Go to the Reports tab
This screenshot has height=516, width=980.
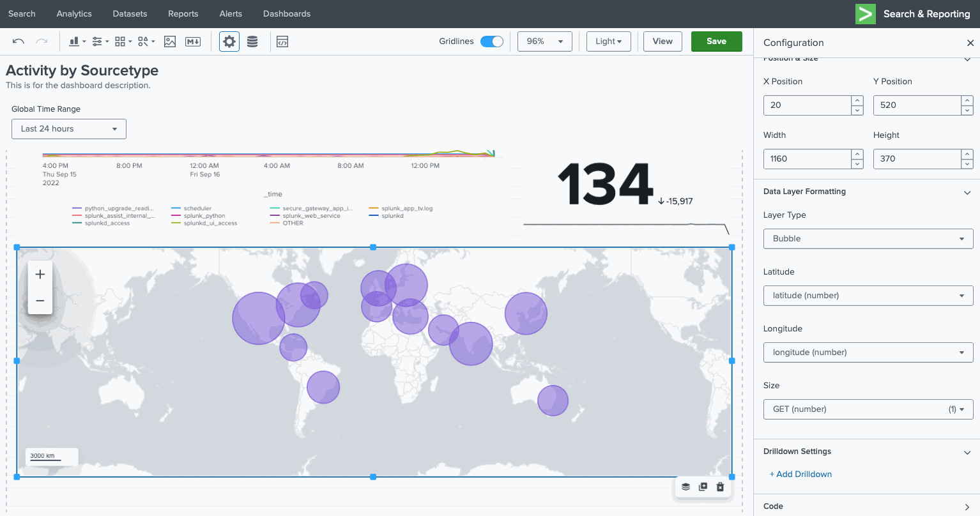click(x=183, y=13)
